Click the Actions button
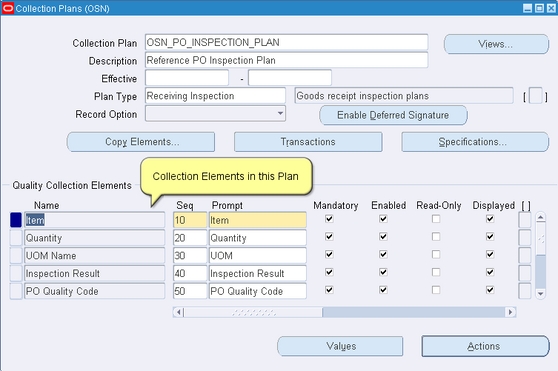Viewport: 558px width, 371px height. pyautogui.click(x=485, y=346)
